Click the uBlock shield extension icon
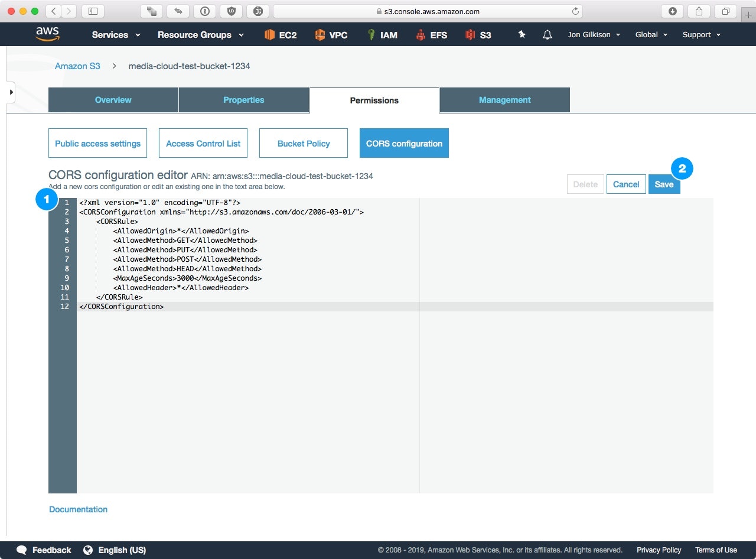 click(231, 11)
